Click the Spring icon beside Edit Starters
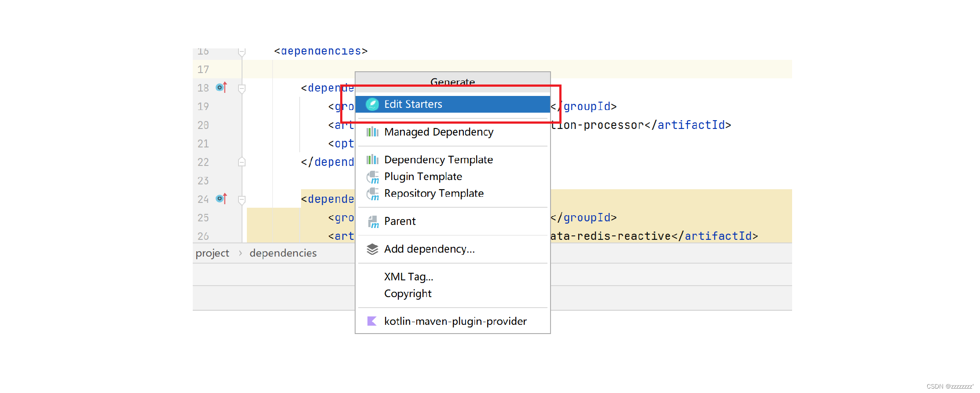980x393 pixels. [x=372, y=104]
